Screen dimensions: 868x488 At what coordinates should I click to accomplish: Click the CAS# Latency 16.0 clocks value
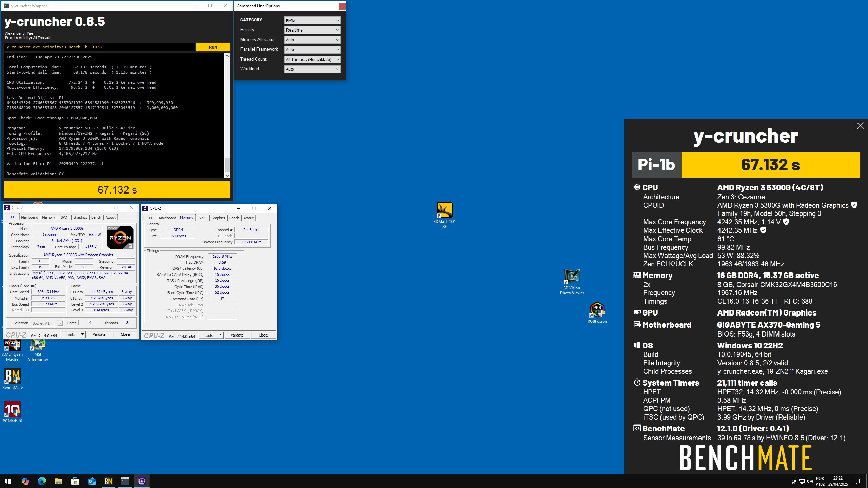pos(222,269)
